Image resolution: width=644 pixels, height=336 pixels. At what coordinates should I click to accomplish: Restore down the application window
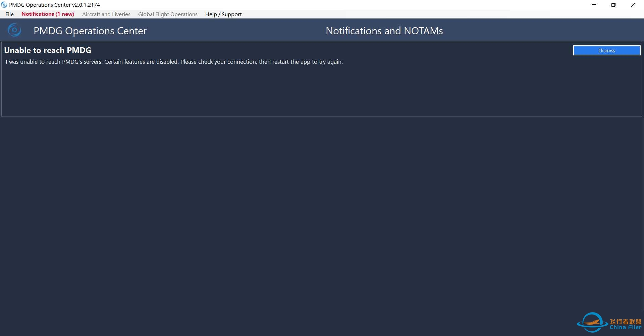point(613,5)
